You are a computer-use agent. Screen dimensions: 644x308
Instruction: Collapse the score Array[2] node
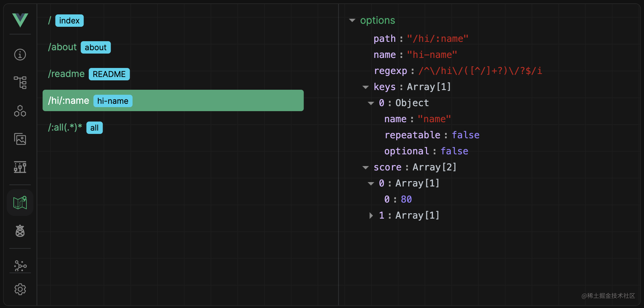click(x=365, y=167)
